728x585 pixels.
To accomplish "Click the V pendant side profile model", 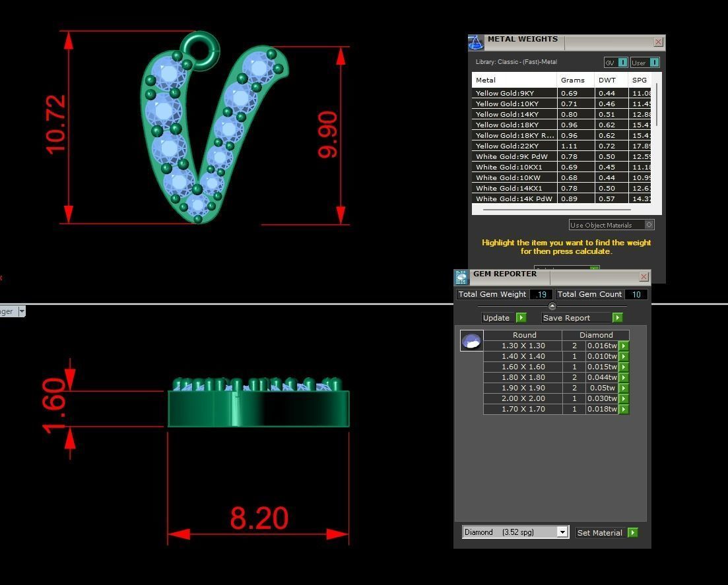I will 258,403.
